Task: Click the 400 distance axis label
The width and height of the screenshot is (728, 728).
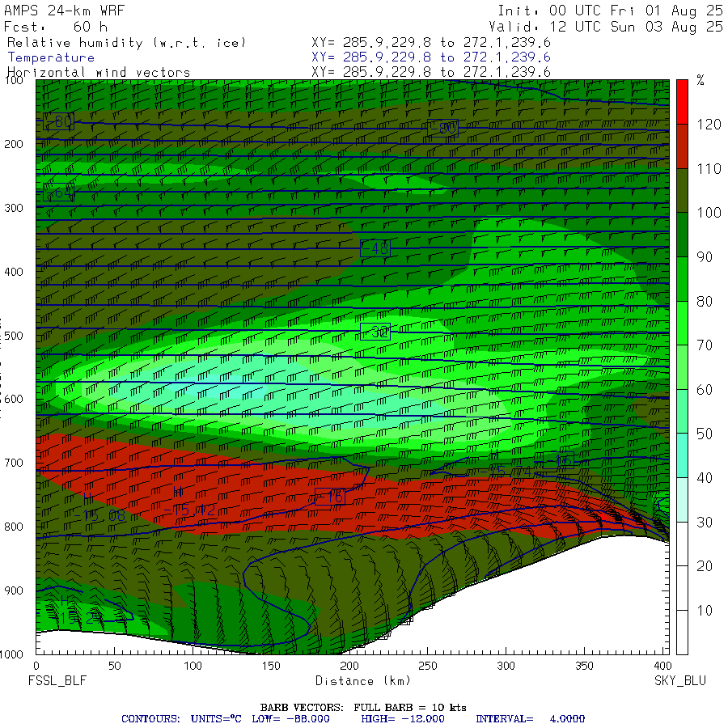Action: [662, 667]
